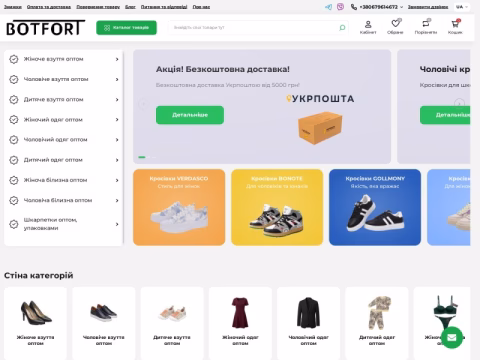Open Про нас top menu link
The width and height of the screenshot is (480, 360).
pos(201,7)
